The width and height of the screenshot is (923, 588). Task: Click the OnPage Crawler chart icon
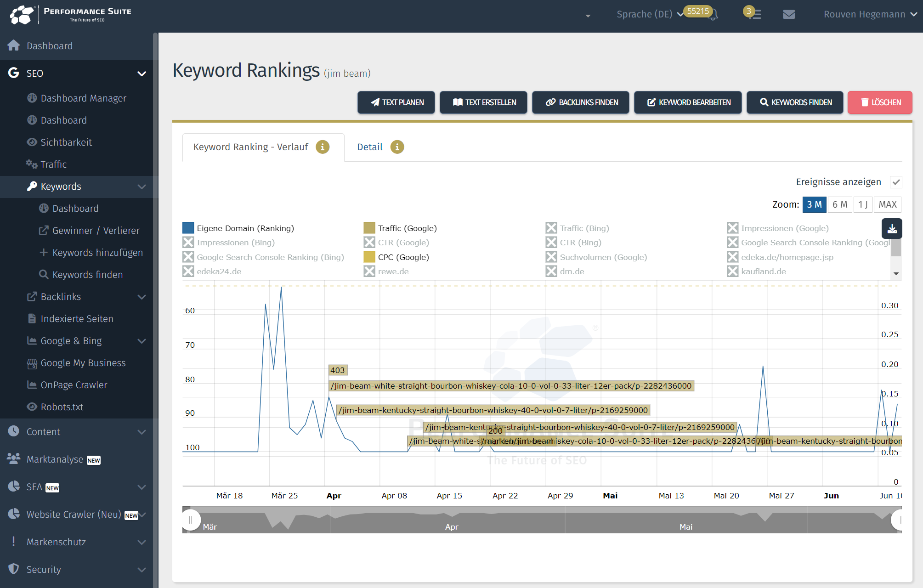[x=32, y=384]
